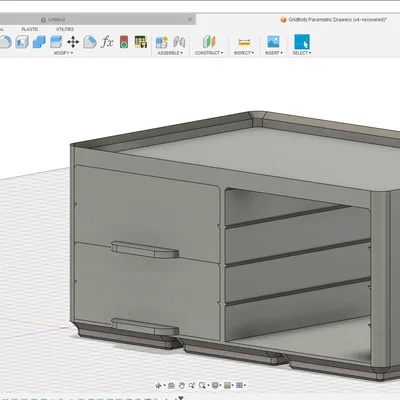Screen dimensions: 400x400
Task: Click the Inspect measure ruler icon
Action: pos(244,42)
